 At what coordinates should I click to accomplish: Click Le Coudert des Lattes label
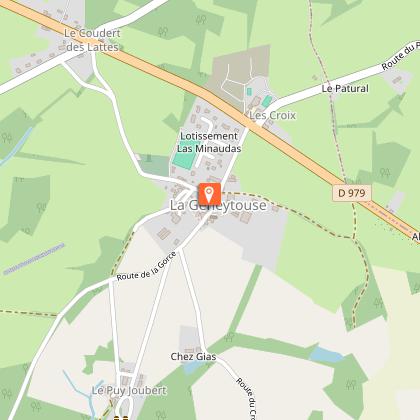point(92,40)
